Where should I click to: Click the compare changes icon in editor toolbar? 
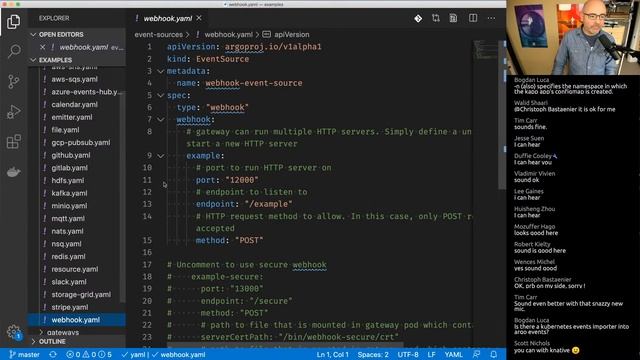436,18
